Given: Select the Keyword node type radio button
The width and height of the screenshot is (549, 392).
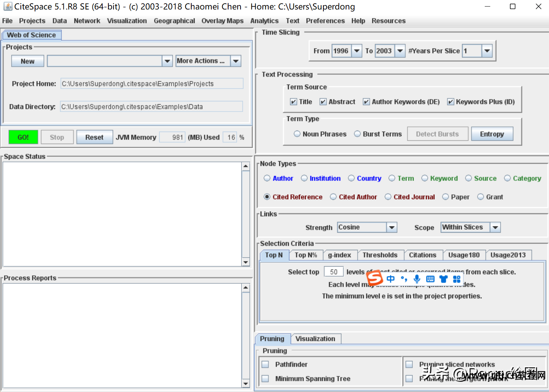Looking at the screenshot, I should click(x=425, y=178).
